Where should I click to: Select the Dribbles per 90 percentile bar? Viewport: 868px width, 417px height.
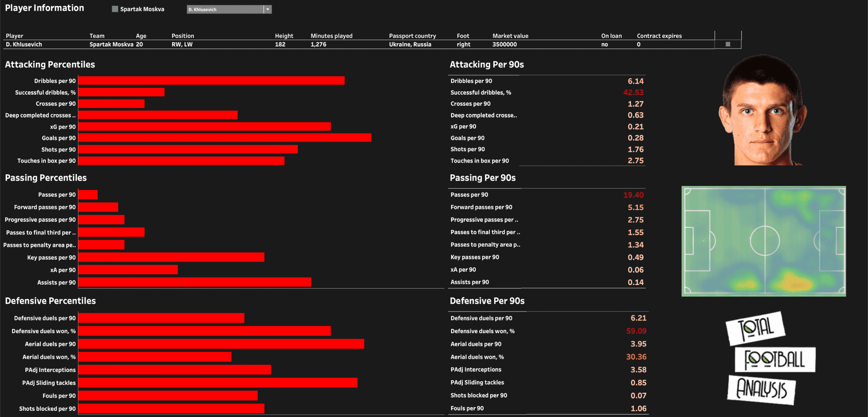(x=211, y=81)
